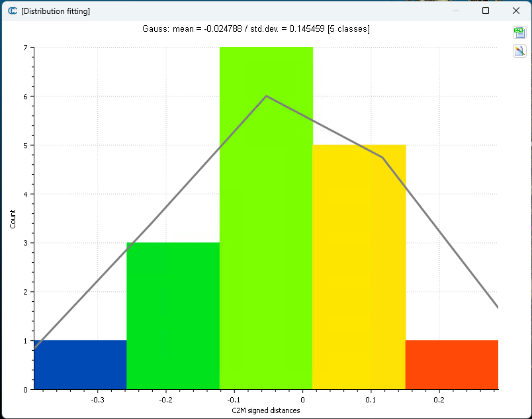Export histogram to CSV file icon

[x=519, y=32]
